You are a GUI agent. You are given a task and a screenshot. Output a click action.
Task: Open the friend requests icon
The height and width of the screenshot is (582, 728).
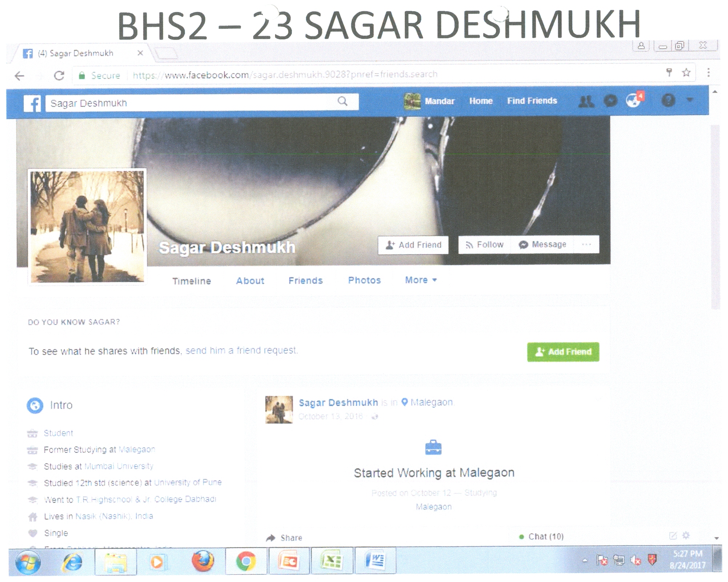pyautogui.click(x=586, y=101)
